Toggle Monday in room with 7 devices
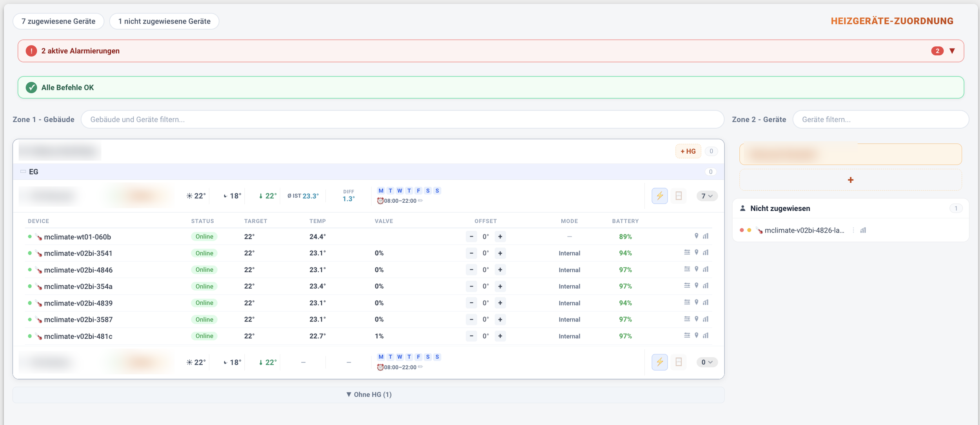980x425 pixels. tap(381, 191)
